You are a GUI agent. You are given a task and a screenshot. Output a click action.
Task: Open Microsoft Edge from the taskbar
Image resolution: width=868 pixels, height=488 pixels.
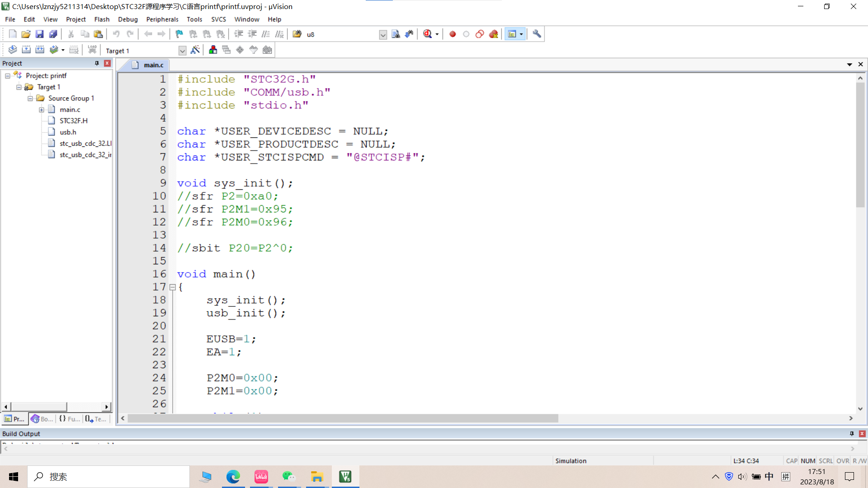pyautogui.click(x=233, y=477)
